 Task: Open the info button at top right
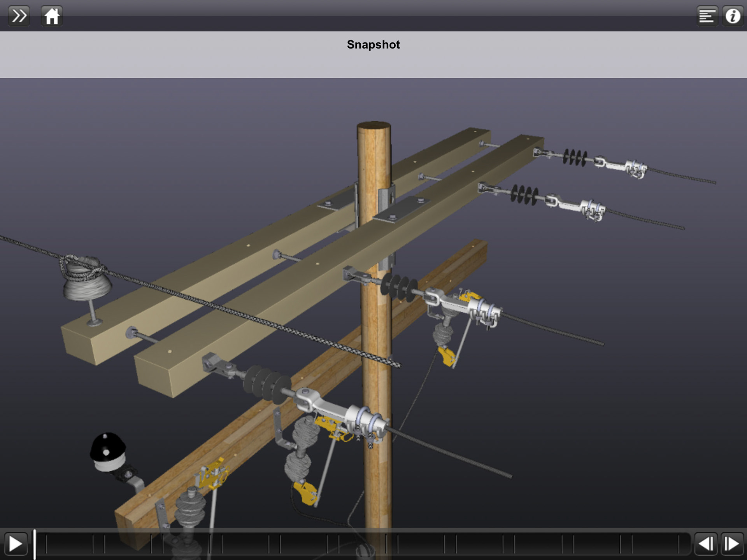(x=733, y=16)
